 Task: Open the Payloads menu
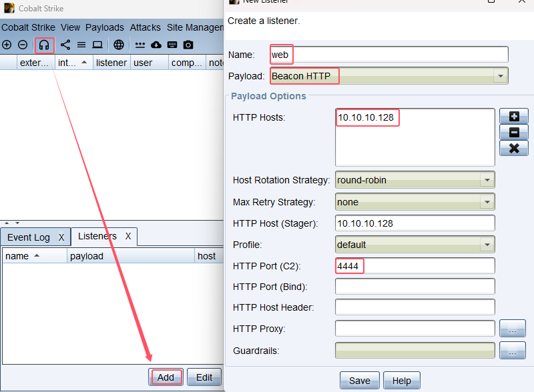[x=105, y=27]
